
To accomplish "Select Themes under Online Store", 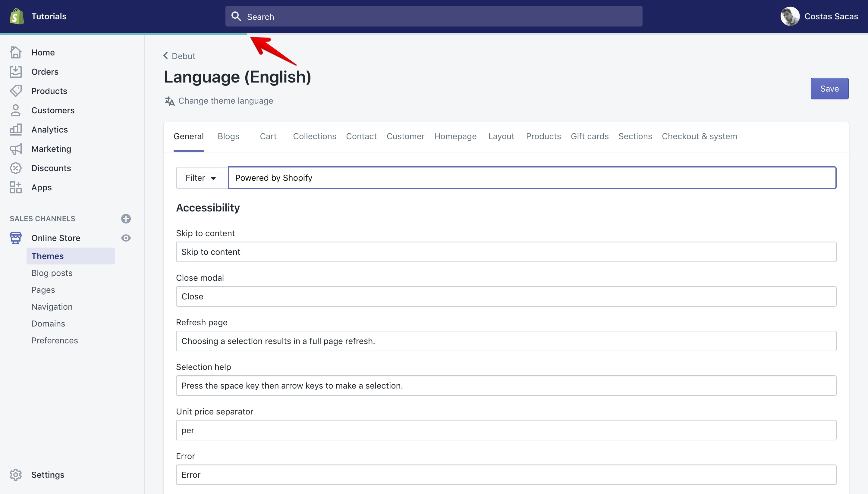I will click(x=71, y=256).
